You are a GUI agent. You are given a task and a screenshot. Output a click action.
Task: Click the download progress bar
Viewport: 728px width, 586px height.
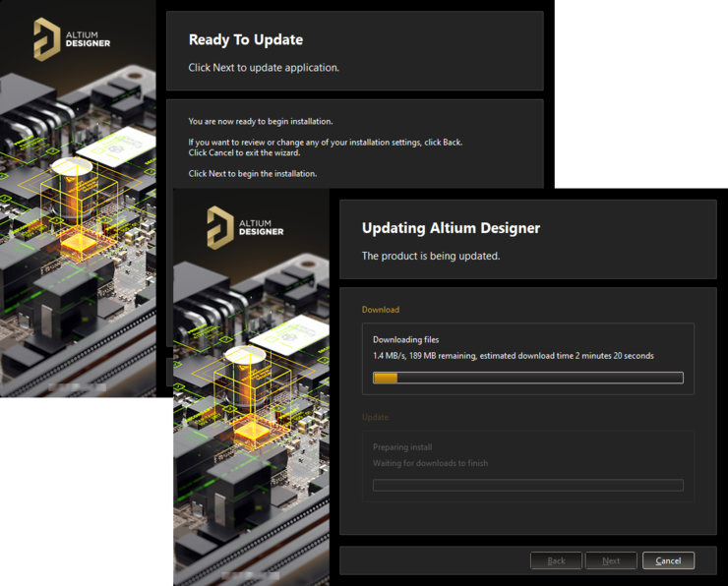click(x=528, y=378)
